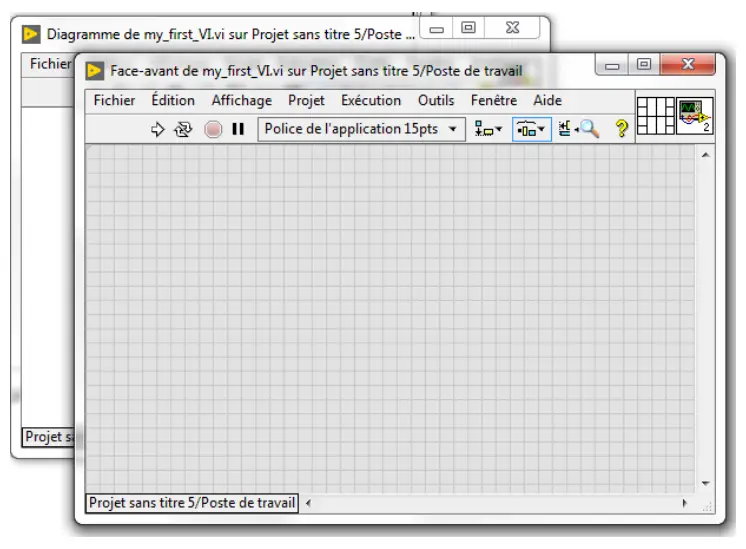Maximize the Diagramme window
Viewport: 746px width, 549px height.
click(x=468, y=28)
